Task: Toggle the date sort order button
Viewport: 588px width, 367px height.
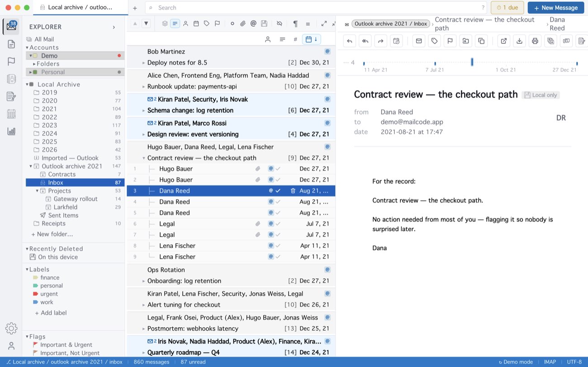Action: pos(311,39)
